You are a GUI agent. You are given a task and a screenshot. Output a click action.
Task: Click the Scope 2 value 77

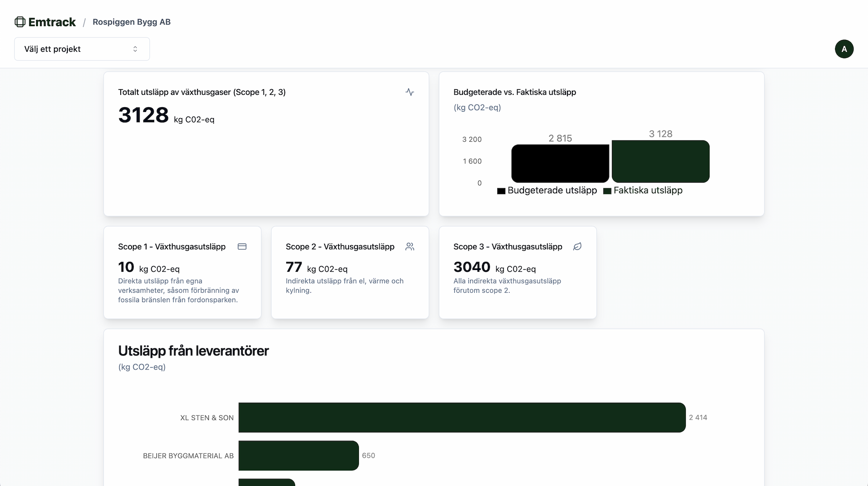pos(294,267)
